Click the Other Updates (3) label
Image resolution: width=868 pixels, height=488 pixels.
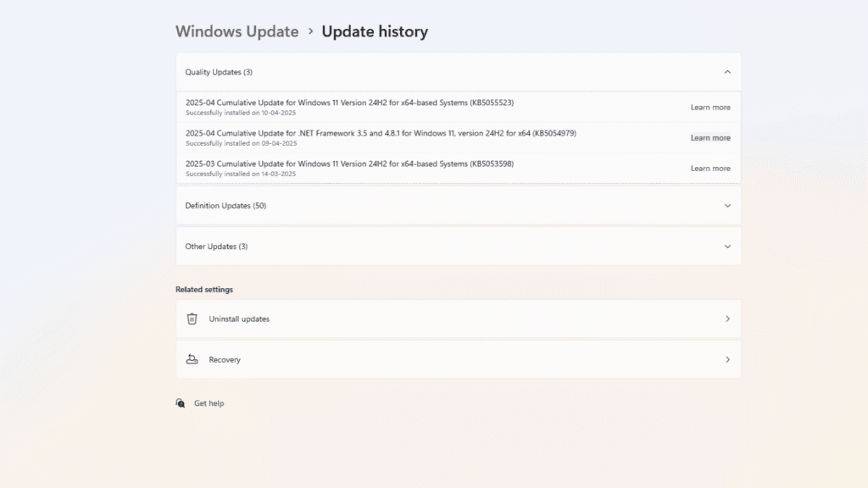[216, 247]
